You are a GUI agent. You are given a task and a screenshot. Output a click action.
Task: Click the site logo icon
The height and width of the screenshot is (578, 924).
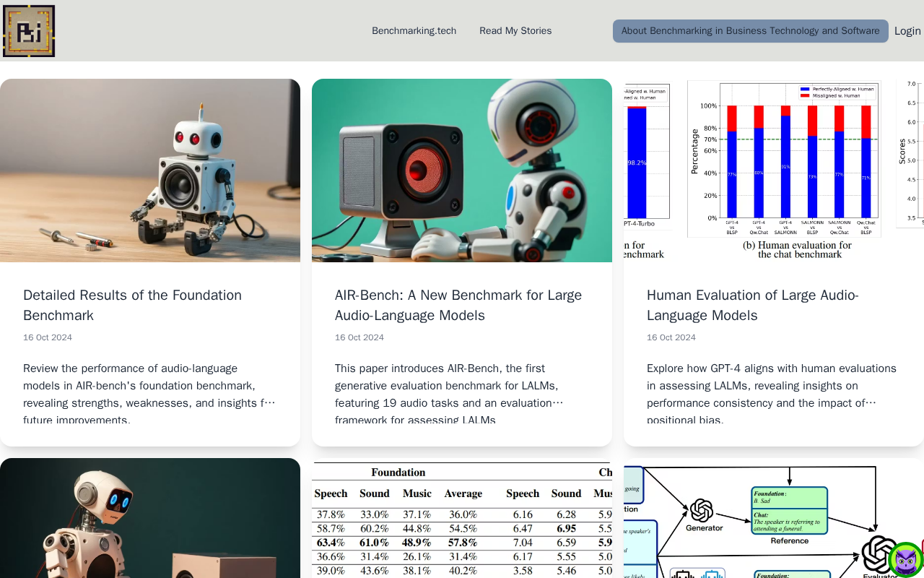click(29, 31)
